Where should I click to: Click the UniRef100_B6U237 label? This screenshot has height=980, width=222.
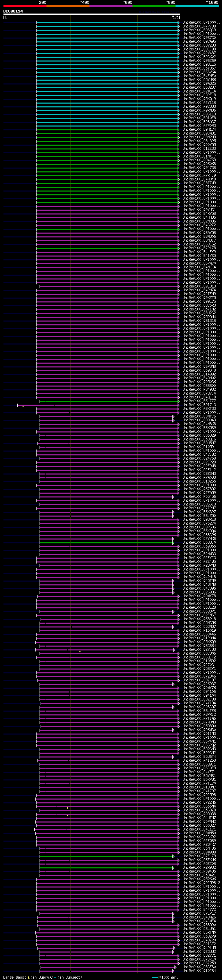click(199, 88)
